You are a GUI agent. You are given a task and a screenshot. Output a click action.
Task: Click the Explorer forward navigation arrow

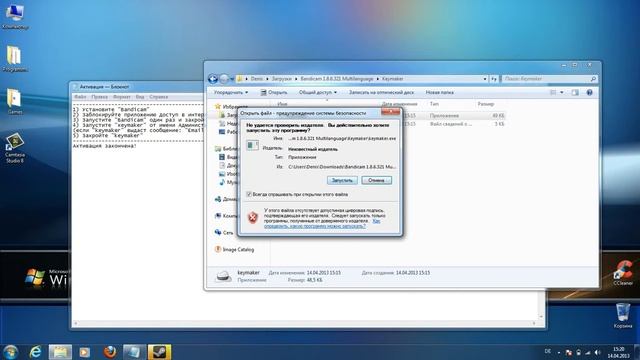pyautogui.click(x=224, y=79)
